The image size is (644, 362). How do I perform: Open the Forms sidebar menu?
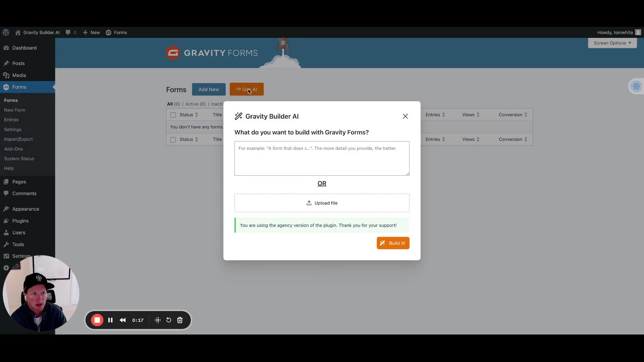coord(19,86)
